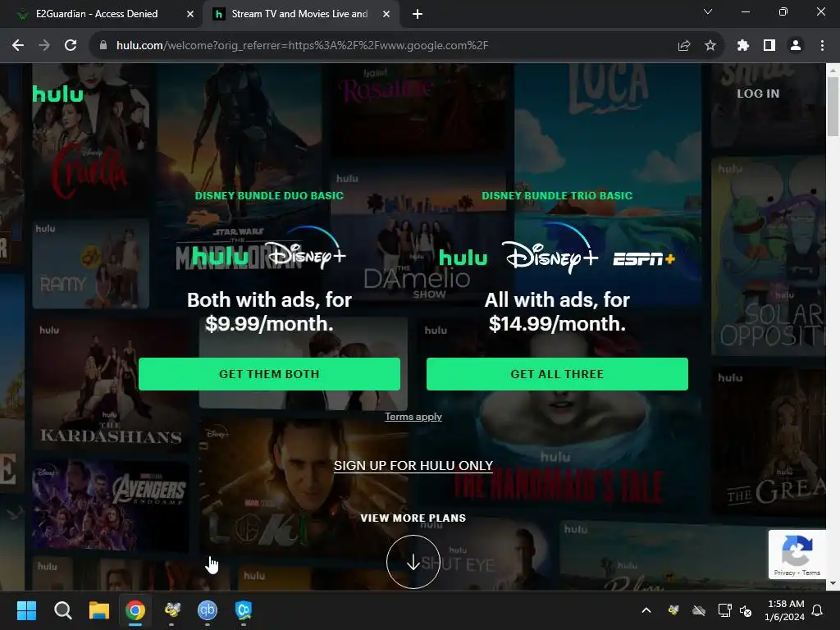Click the Chrome icon in the taskbar
Screen dimensions: 840x630
pos(135,610)
